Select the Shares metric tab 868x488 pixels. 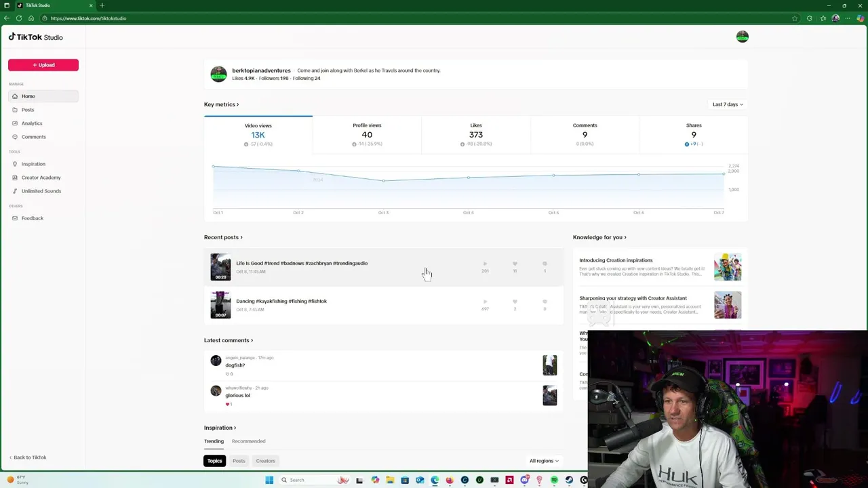coord(694,135)
